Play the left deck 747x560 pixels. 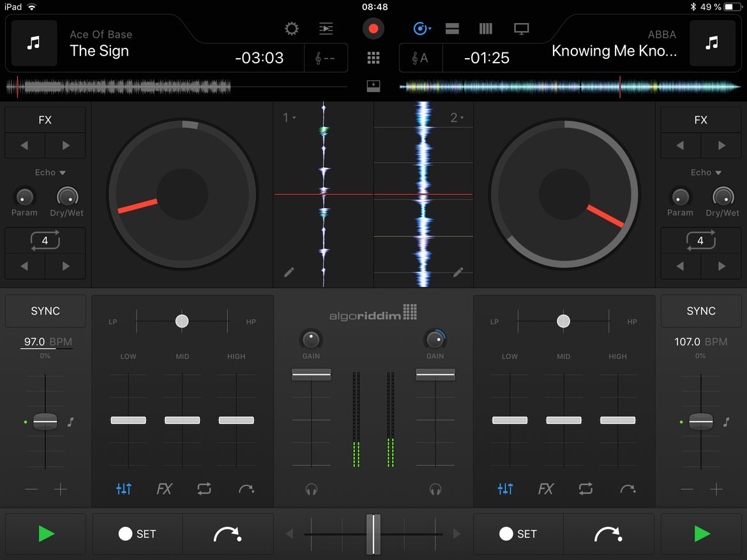[46, 534]
